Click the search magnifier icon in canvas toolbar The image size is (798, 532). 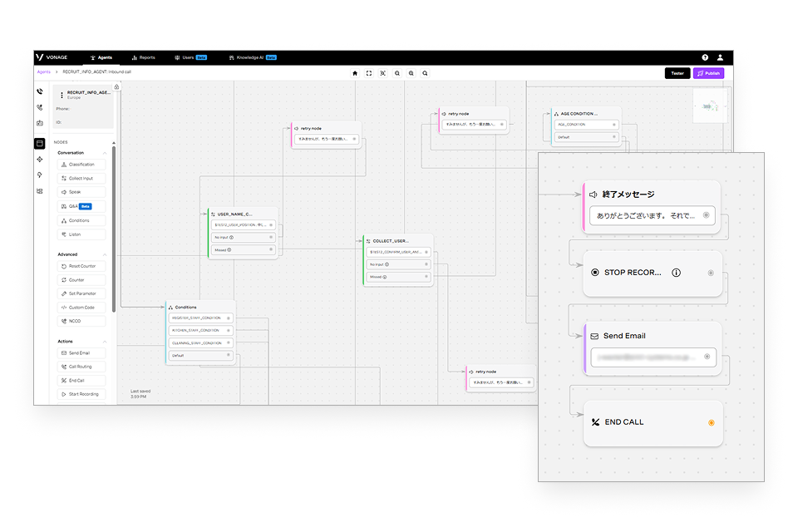[x=425, y=73]
